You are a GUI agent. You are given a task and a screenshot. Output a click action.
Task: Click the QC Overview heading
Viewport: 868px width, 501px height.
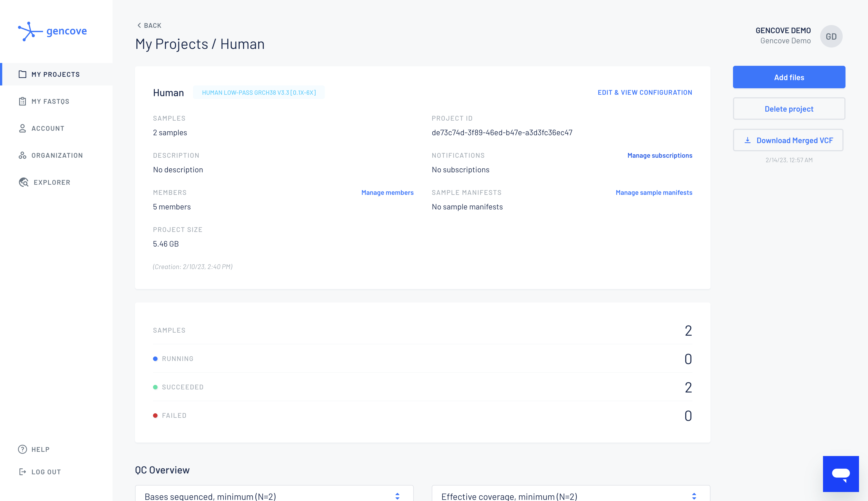coord(162,470)
